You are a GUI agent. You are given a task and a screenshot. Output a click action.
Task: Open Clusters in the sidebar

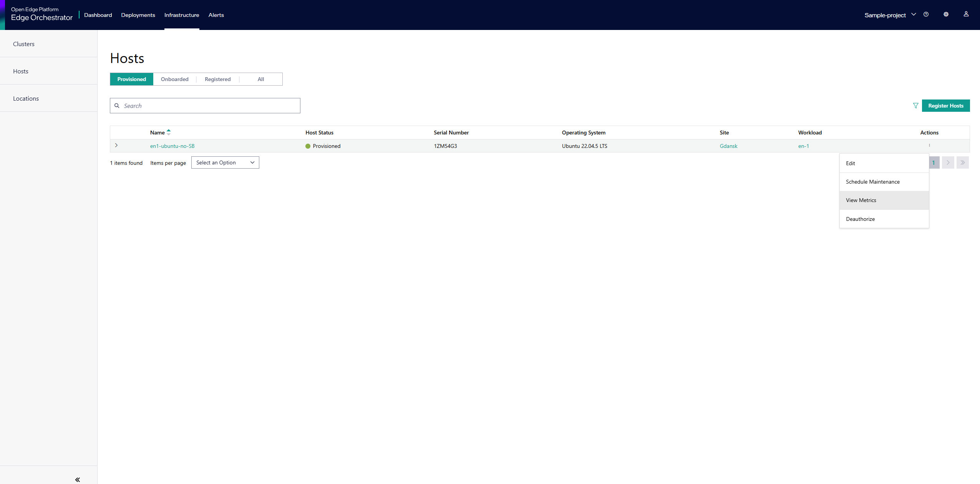(x=24, y=44)
